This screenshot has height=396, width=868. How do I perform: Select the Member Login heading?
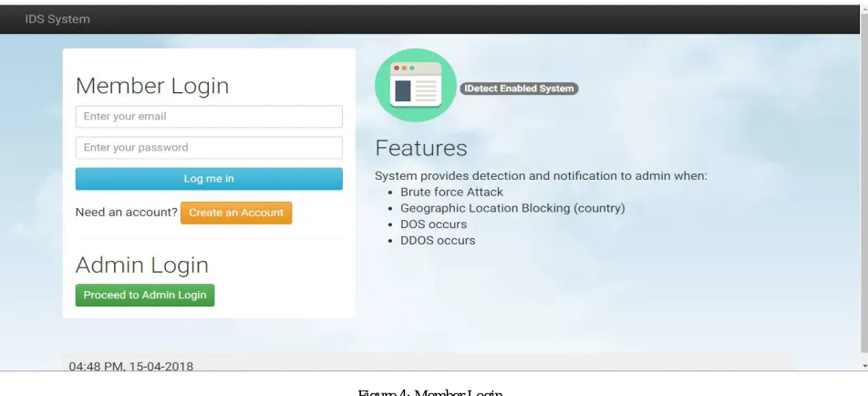point(152,86)
